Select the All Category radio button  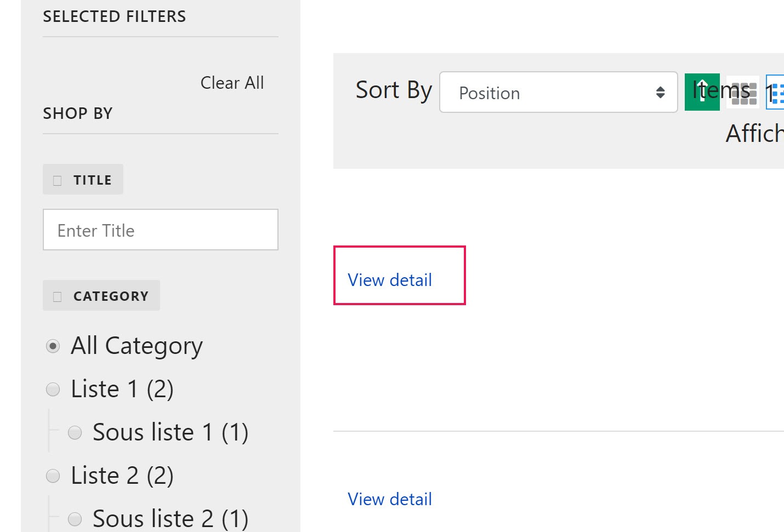tap(53, 346)
